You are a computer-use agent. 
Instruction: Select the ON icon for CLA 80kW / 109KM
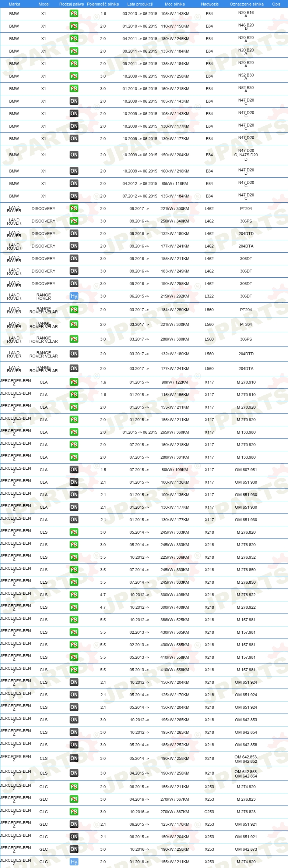(74, 470)
